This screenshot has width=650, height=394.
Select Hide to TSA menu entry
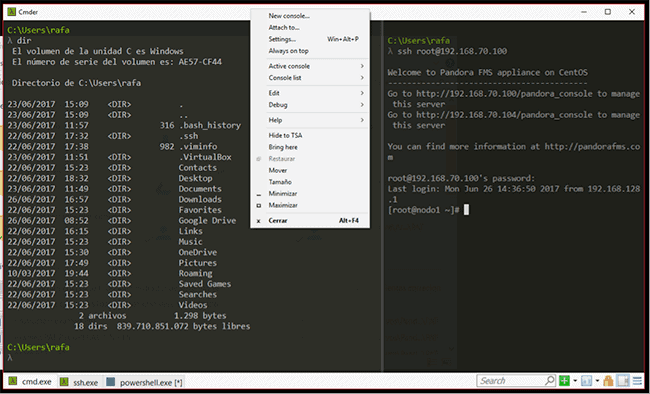tap(310, 135)
